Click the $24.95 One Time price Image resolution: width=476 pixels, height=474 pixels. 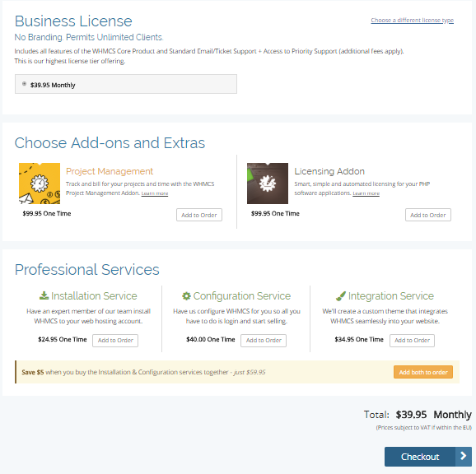[x=63, y=339]
